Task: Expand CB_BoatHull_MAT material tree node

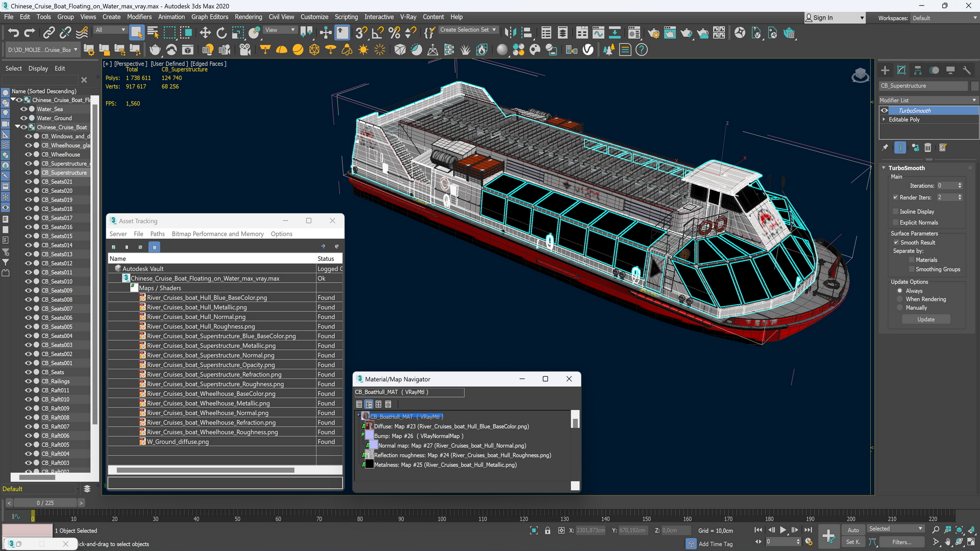Action: pyautogui.click(x=359, y=416)
